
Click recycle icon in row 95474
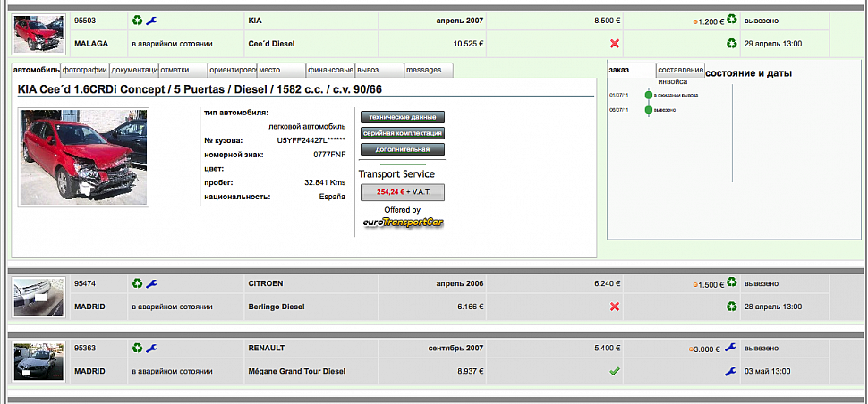(x=137, y=283)
